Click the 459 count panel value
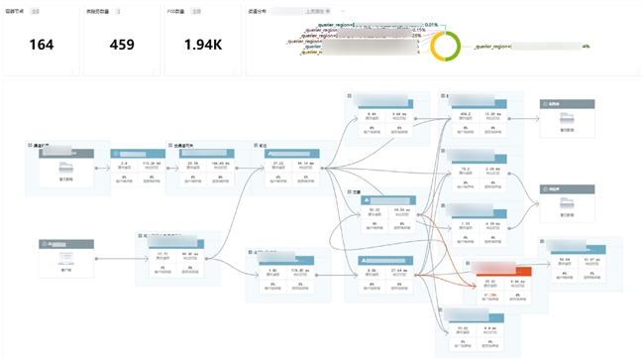Screen dimensions: 644x359 pyautogui.click(x=122, y=45)
